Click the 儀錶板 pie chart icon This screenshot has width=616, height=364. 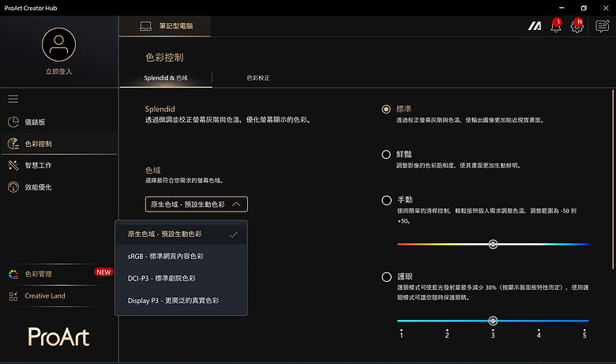pyautogui.click(x=13, y=122)
